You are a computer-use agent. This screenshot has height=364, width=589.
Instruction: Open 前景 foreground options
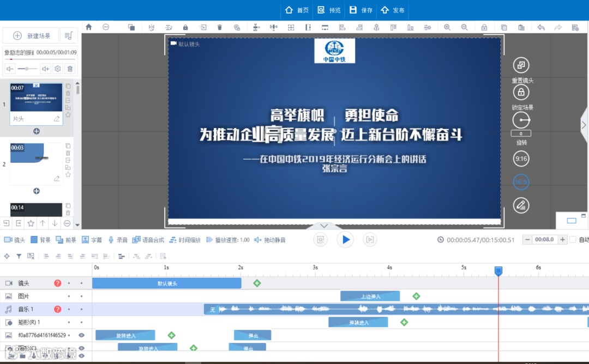coord(66,240)
